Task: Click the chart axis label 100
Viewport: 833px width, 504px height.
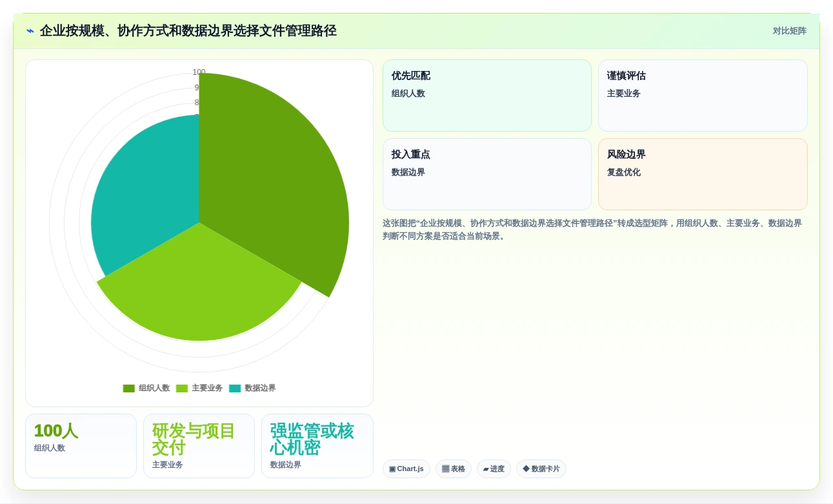Action: tap(199, 72)
